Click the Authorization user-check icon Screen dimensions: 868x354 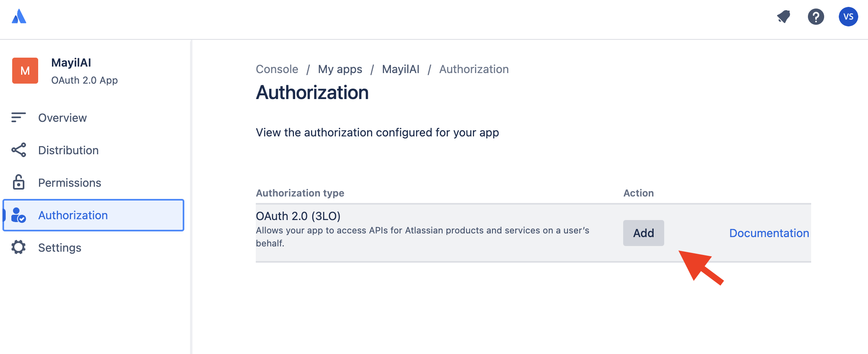(19, 215)
